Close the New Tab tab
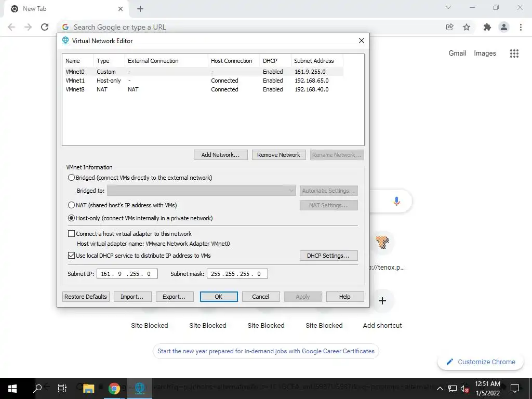532x399 pixels. (121, 9)
